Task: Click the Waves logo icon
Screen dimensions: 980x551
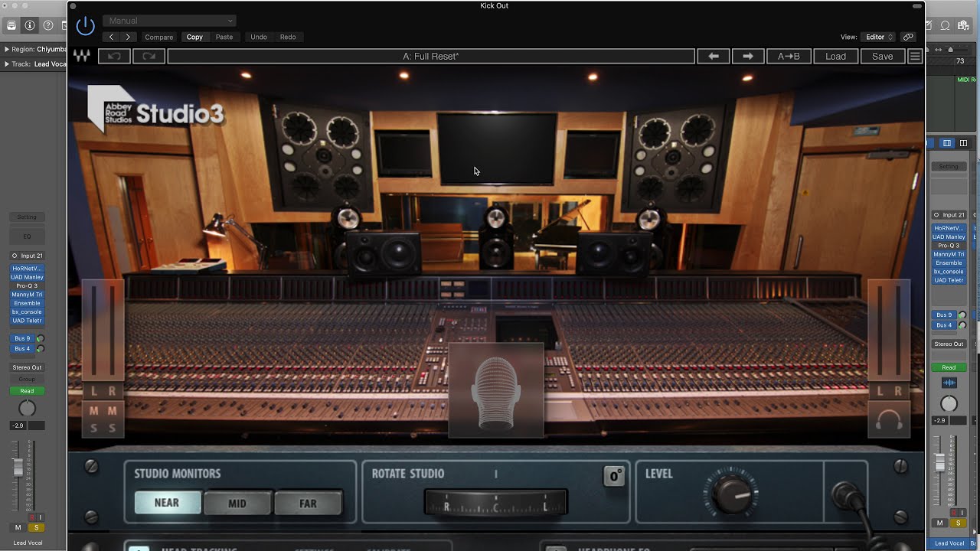Action: coord(81,56)
